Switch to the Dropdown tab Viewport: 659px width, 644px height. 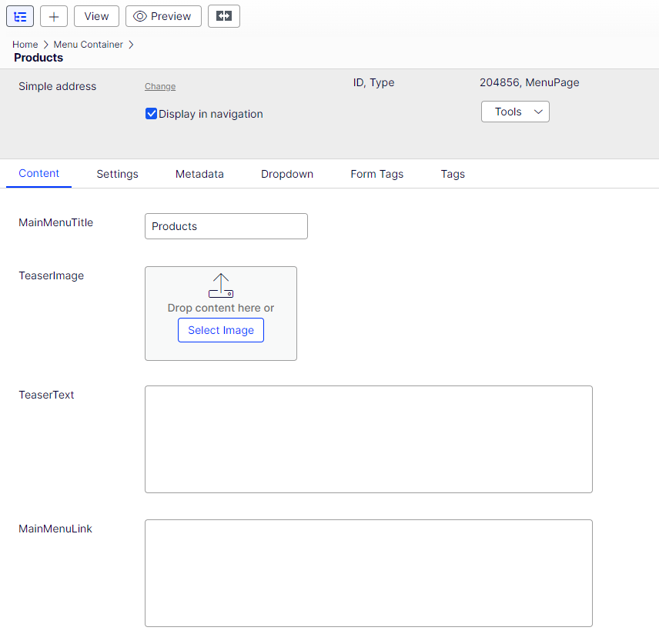[286, 174]
